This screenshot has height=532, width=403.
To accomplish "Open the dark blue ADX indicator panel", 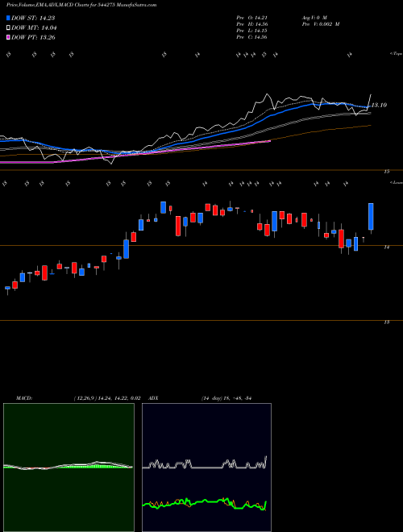I will point(206,468).
